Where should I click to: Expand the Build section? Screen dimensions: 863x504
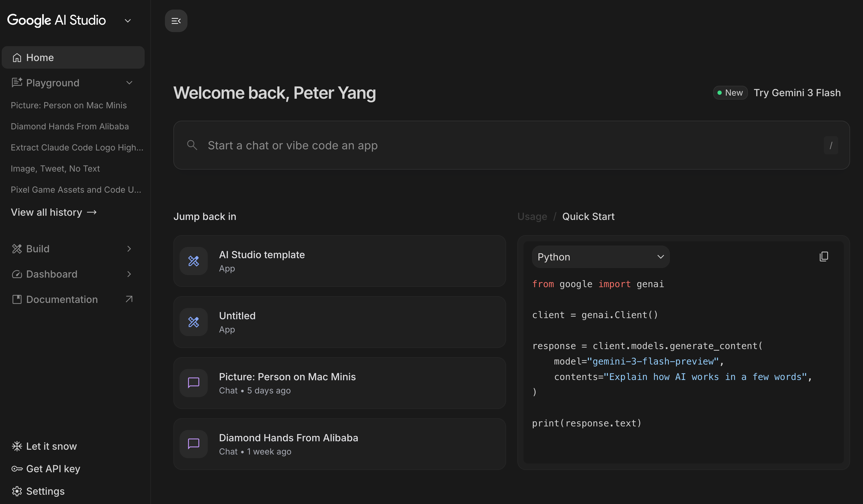tap(129, 249)
